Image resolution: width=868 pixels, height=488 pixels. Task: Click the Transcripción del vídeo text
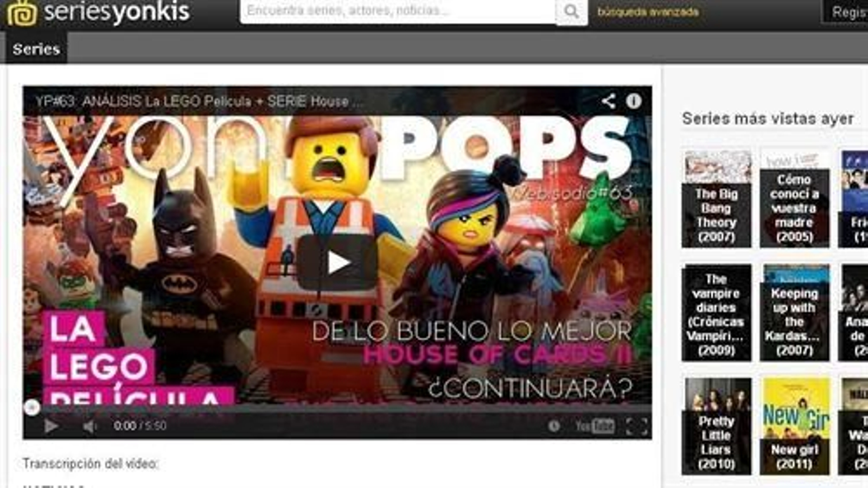[91, 464]
